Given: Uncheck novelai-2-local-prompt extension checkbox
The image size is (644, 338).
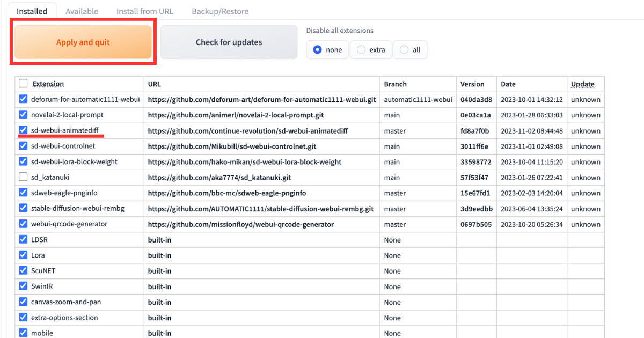Looking at the screenshot, I should pyautogui.click(x=23, y=115).
